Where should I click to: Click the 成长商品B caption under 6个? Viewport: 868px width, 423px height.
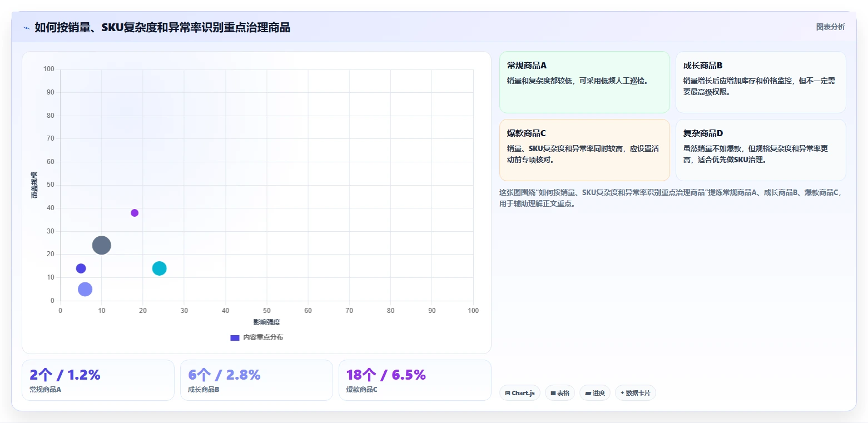(204, 390)
